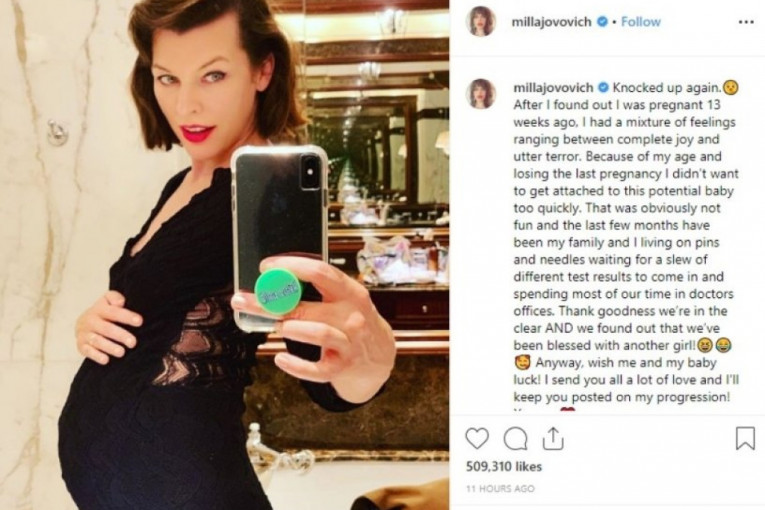The height and width of the screenshot is (510, 765).
Task: Click the smiling hearts emoji before 'Anyway'
Action: click(521, 363)
